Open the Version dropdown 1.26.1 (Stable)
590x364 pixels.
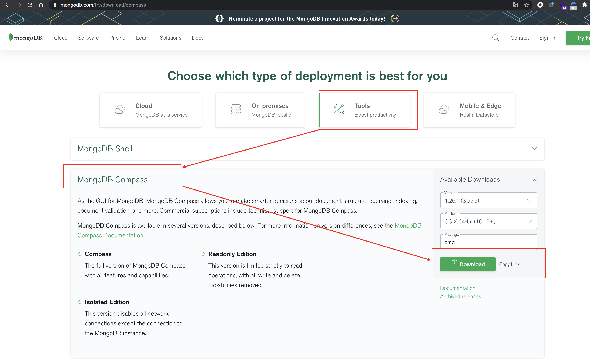tap(488, 201)
